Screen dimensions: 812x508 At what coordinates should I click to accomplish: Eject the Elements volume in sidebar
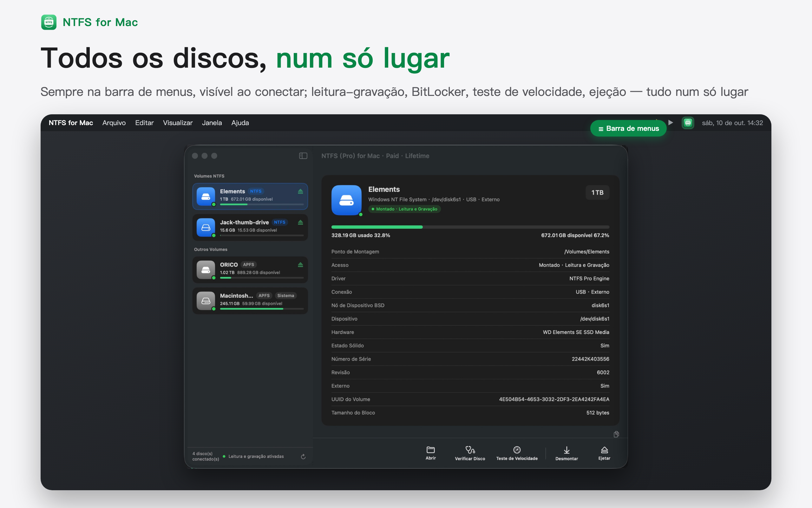[x=300, y=191]
